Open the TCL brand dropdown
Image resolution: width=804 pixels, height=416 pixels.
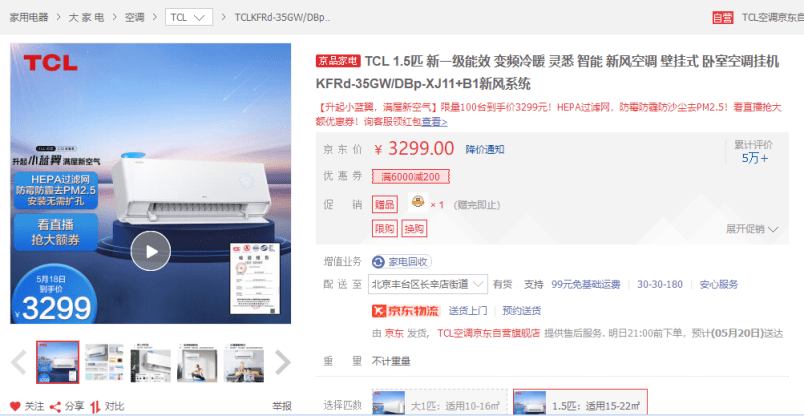188,17
